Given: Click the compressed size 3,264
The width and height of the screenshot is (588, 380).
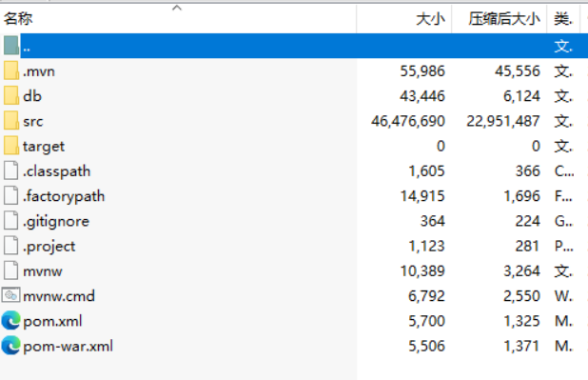Looking at the screenshot, I should click(x=522, y=271).
